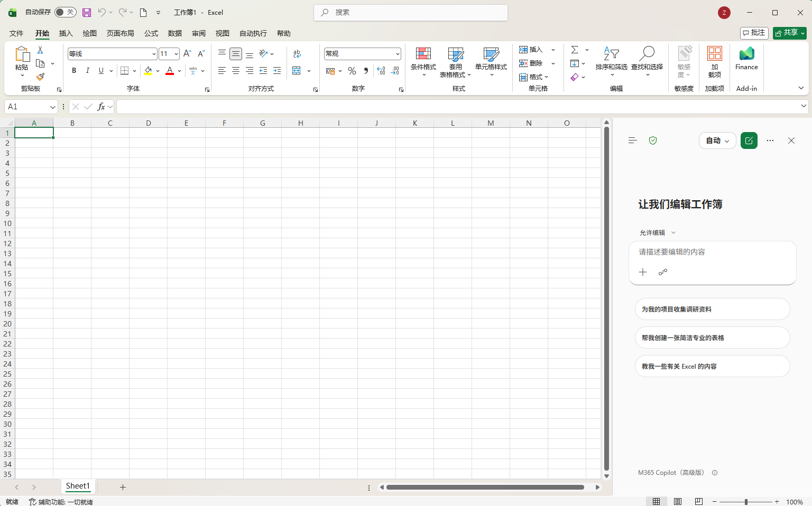Click new chat icon in Copilot pane
This screenshot has height=506, width=812.
click(749, 140)
